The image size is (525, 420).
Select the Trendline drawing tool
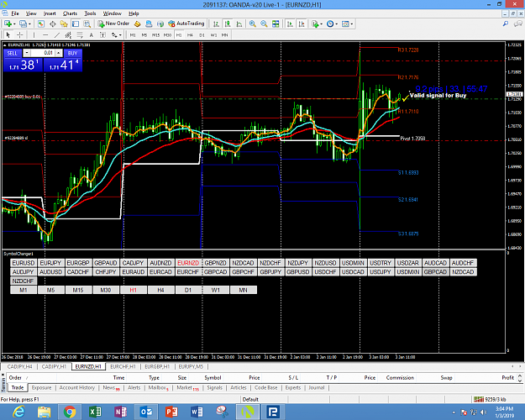[57, 34]
